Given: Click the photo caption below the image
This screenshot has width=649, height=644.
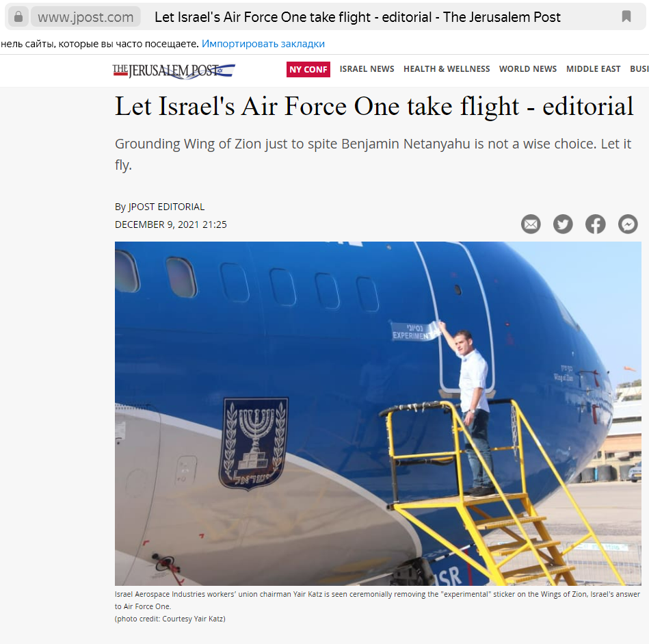Looking at the screenshot, I should pyautogui.click(x=377, y=606).
